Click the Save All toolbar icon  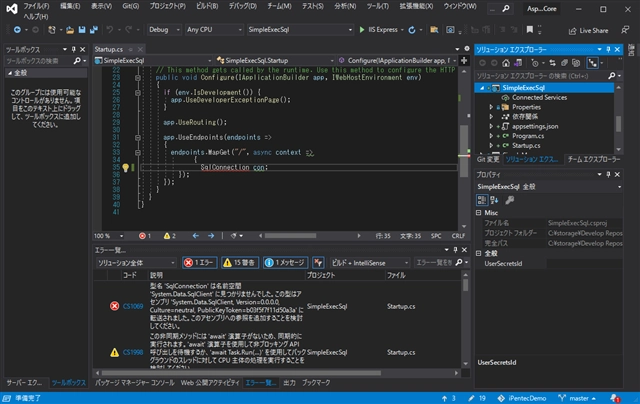click(x=94, y=30)
